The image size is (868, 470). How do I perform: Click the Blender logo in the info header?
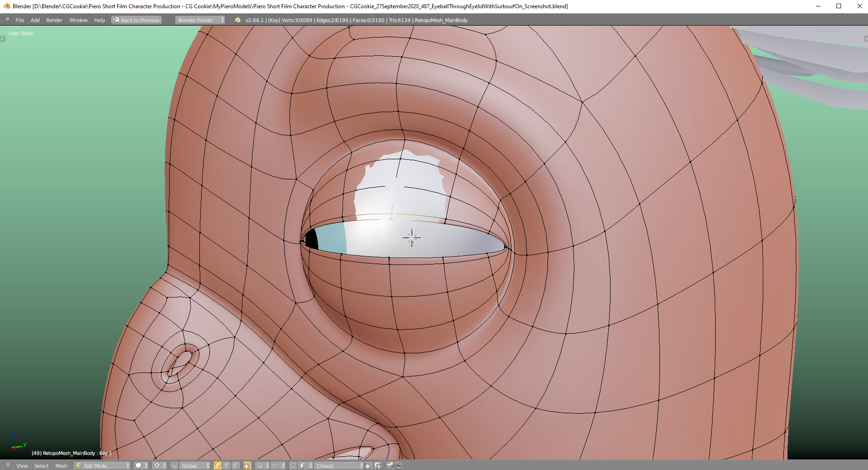[237, 20]
